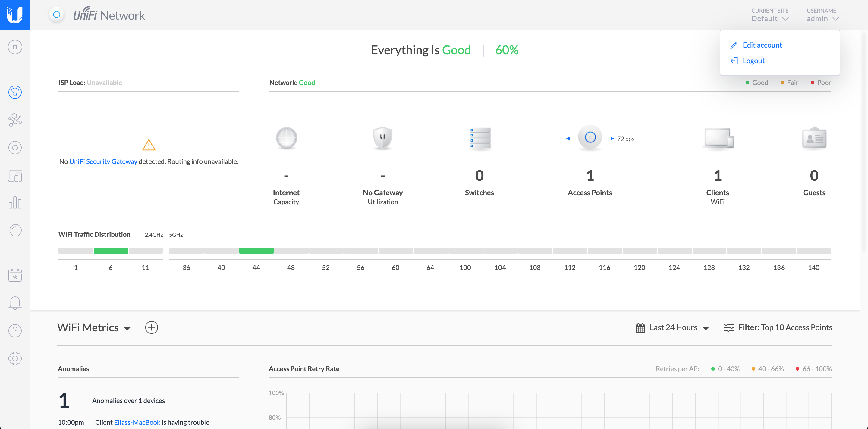Click the calendar icon beside Last 24 Hours

pyautogui.click(x=640, y=328)
